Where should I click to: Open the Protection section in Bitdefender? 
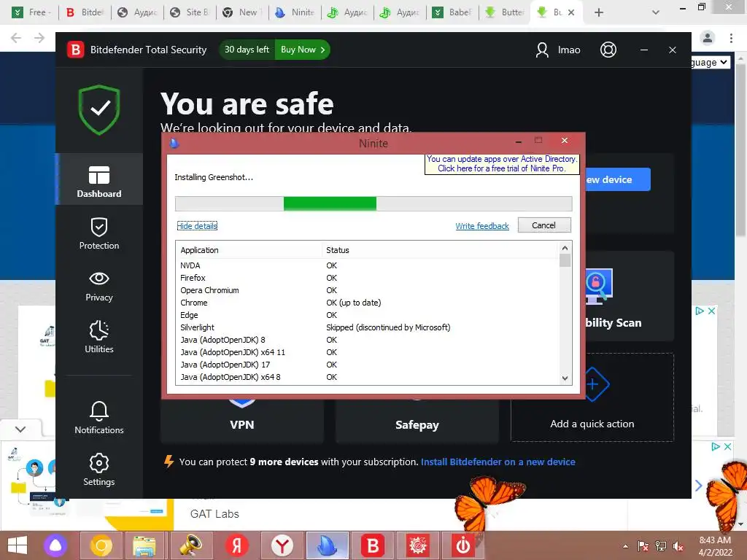click(x=99, y=233)
